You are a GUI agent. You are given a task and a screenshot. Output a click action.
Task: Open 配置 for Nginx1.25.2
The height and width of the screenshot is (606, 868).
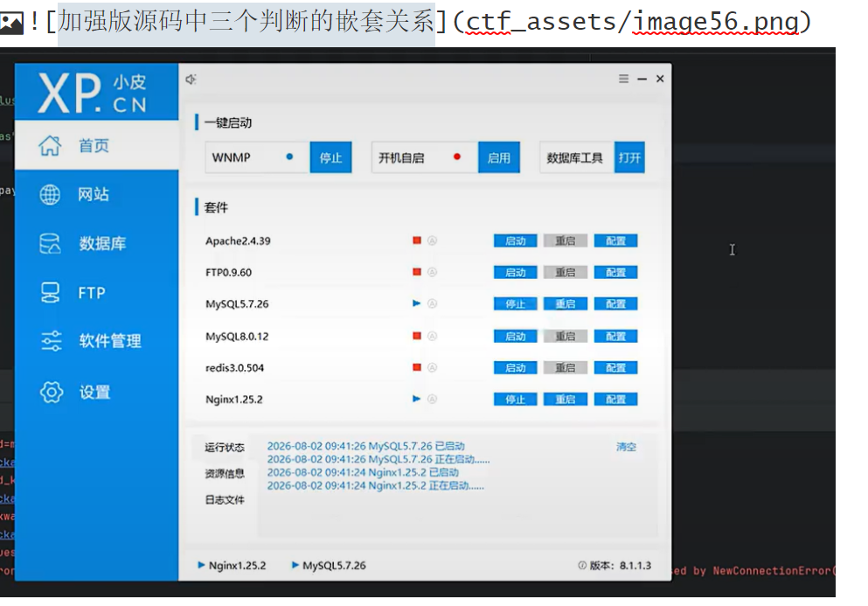tap(615, 400)
